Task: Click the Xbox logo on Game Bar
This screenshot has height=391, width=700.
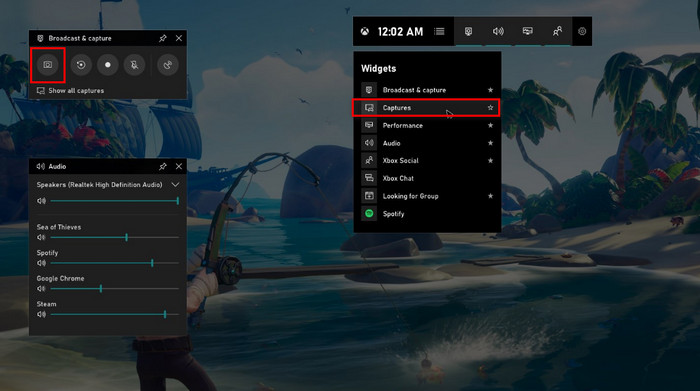Action: 365,31
